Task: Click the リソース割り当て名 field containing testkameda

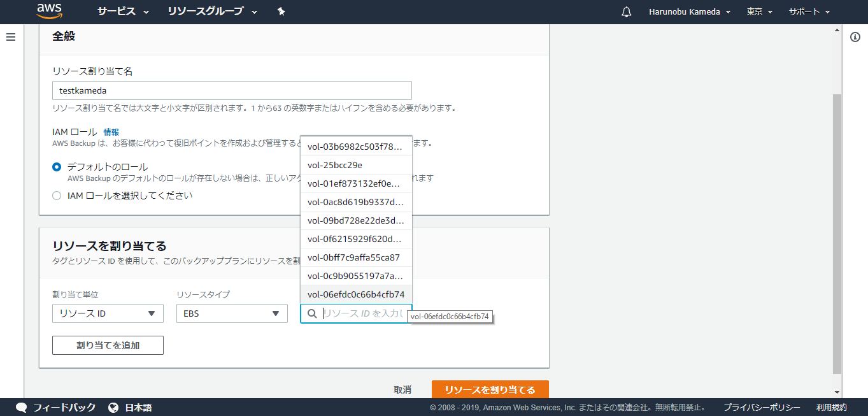Action: [x=232, y=90]
